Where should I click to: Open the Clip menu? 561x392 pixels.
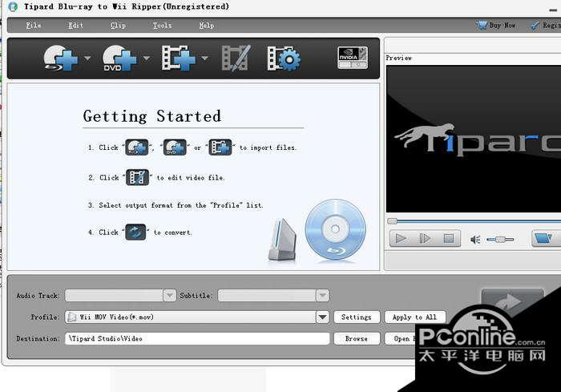point(118,26)
